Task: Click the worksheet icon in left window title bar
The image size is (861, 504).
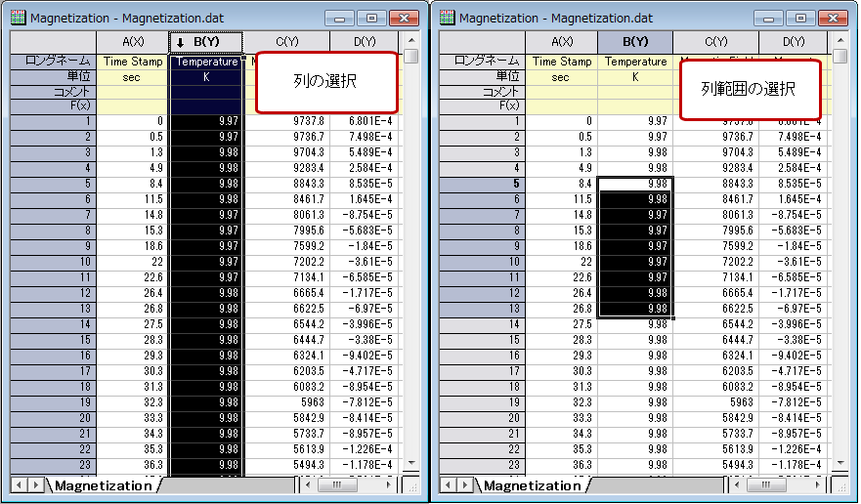Action: click(x=19, y=19)
